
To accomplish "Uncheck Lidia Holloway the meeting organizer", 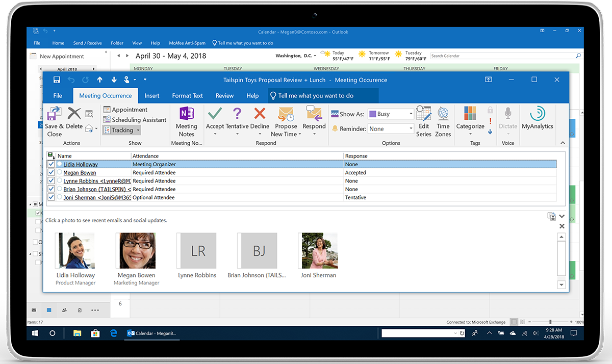I will (x=51, y=164).
